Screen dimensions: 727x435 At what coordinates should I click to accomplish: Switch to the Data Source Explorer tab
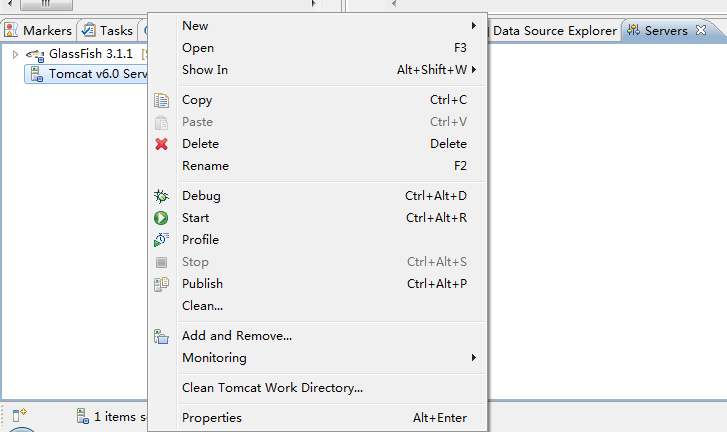pos(555,31)
